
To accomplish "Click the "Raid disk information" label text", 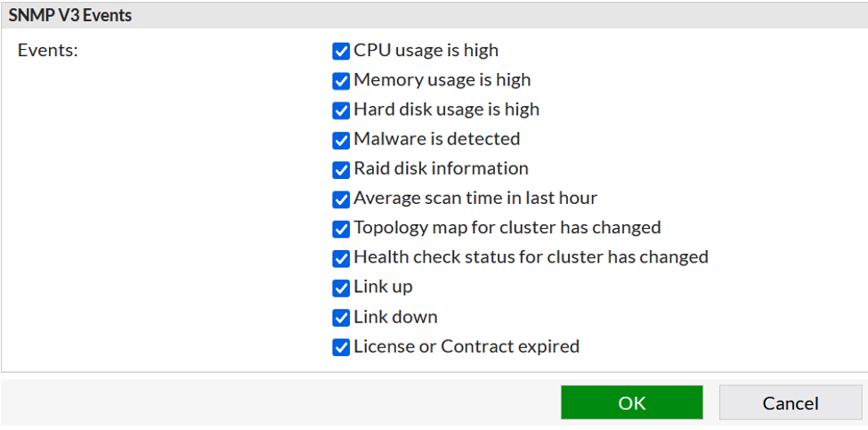I will [x=442, y=168].
